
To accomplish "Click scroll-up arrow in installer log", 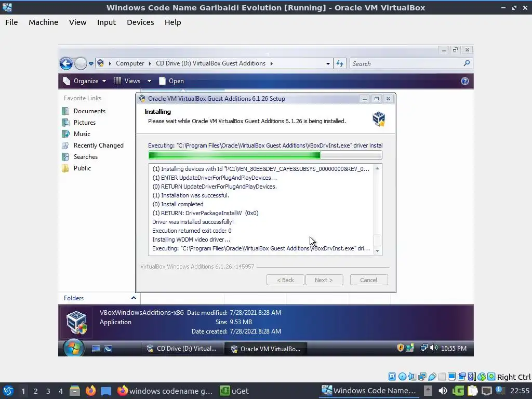I will point(377,169).
